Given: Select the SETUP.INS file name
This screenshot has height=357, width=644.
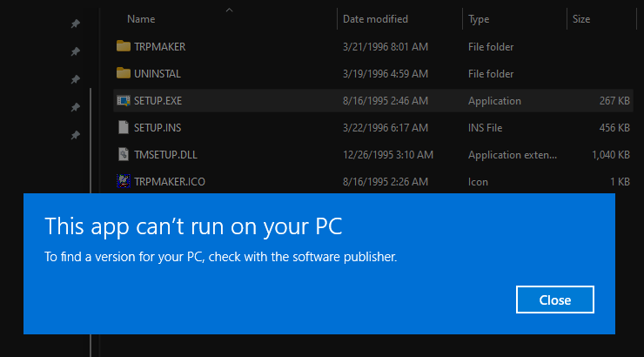Looking at the screenshot, I should point(157,128).
